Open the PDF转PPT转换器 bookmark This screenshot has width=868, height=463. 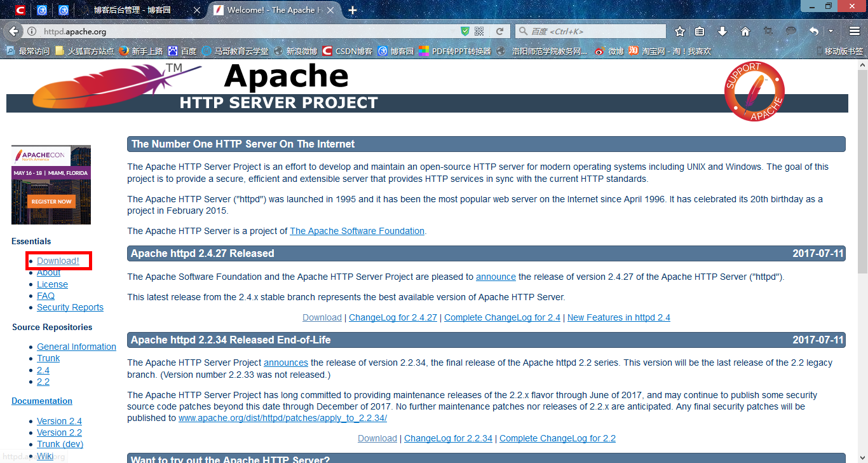pyautogui.click(x=455, y=51)
